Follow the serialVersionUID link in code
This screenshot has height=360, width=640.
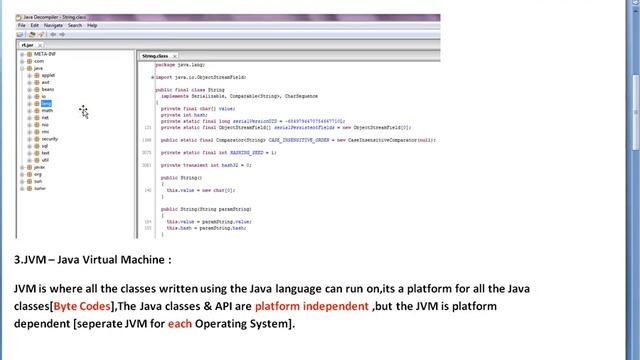click(255, 121)
